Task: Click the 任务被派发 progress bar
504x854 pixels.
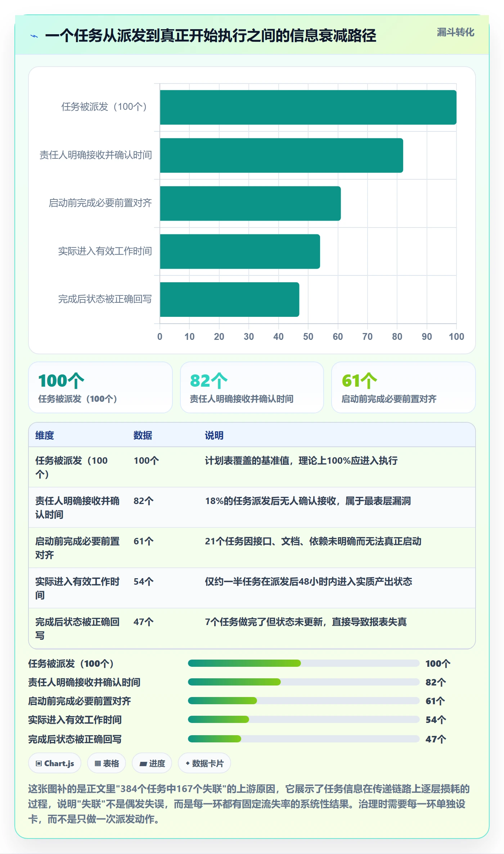Action: (304, 663)
